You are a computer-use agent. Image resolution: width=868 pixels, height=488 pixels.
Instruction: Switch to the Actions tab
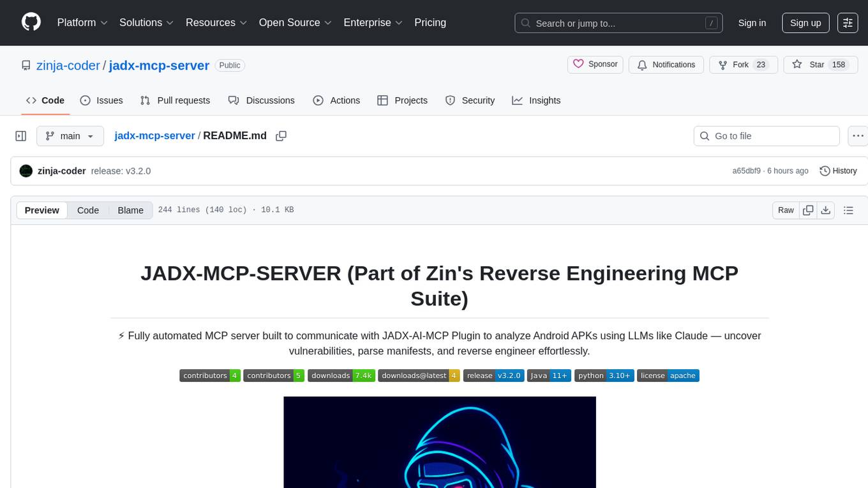coord(336,100)
